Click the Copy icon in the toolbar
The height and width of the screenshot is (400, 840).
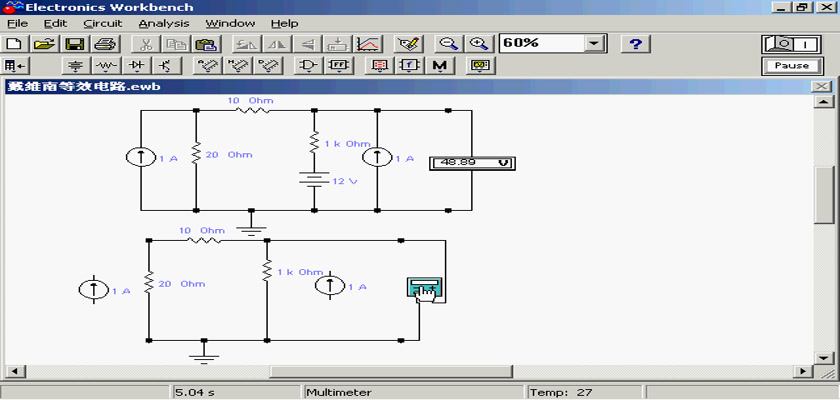click(x=174, y=44)
